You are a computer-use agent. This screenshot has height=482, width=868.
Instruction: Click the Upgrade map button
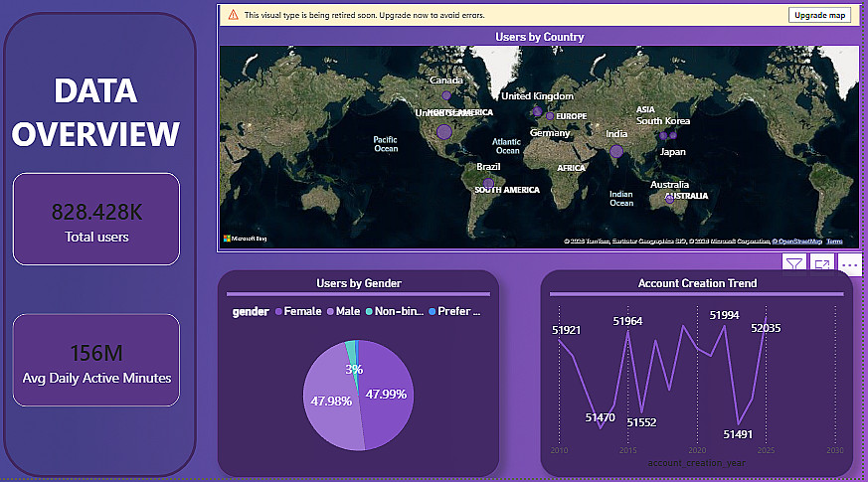(819, 15)
